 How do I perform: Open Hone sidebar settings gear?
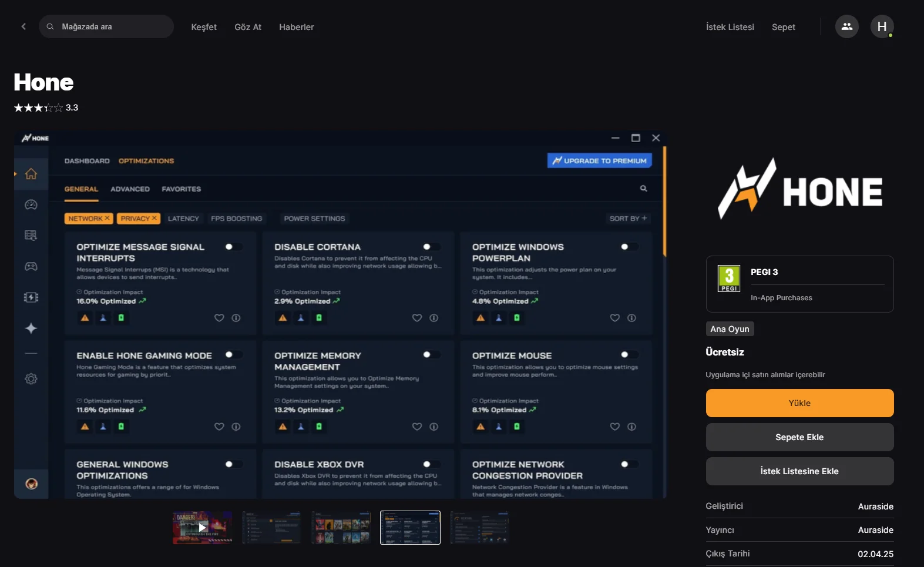tap(31, 379)
